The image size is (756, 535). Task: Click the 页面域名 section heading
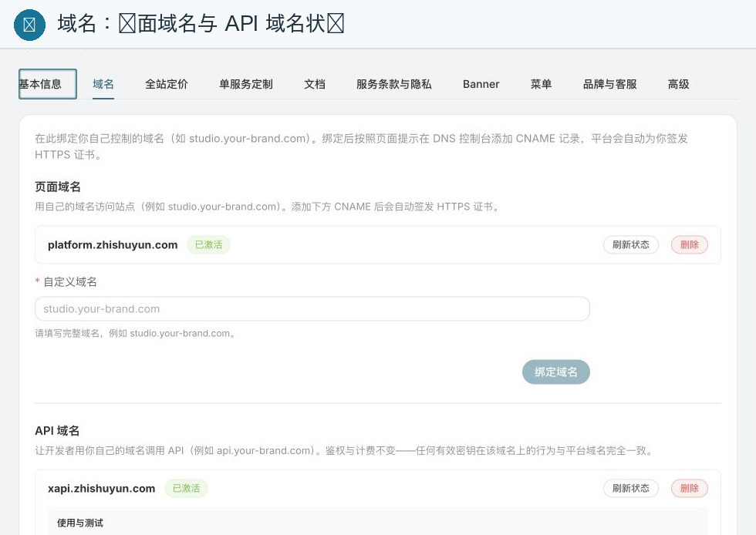pyautogui.click(x=58, y=187)
